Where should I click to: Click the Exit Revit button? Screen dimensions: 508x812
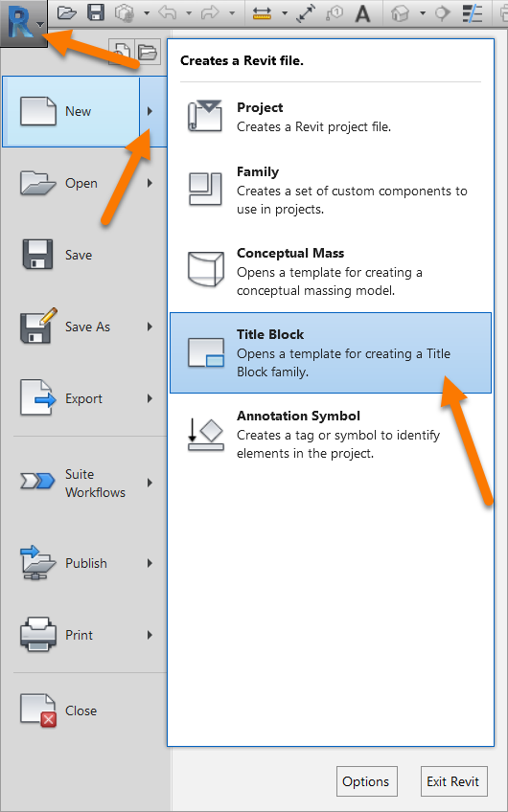coord(453,781)
